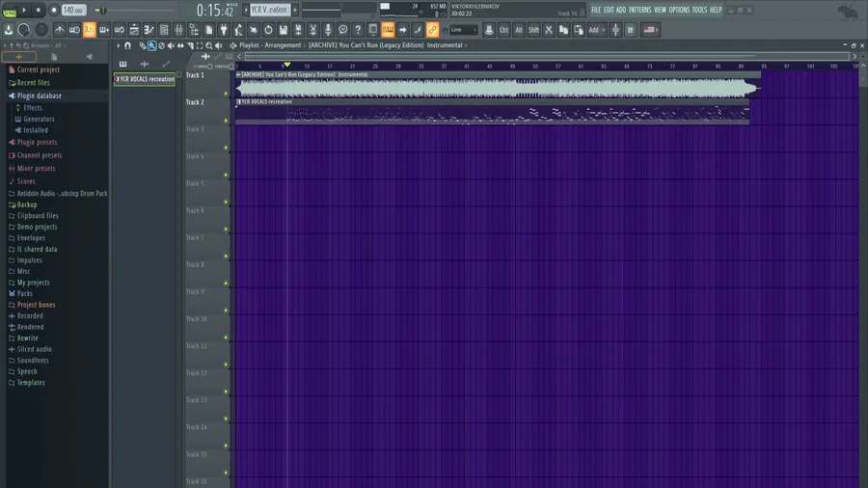The width and height of the screenshot is (868, 488).
Task: Select the playlist paint brush tool
Action: 151,46
